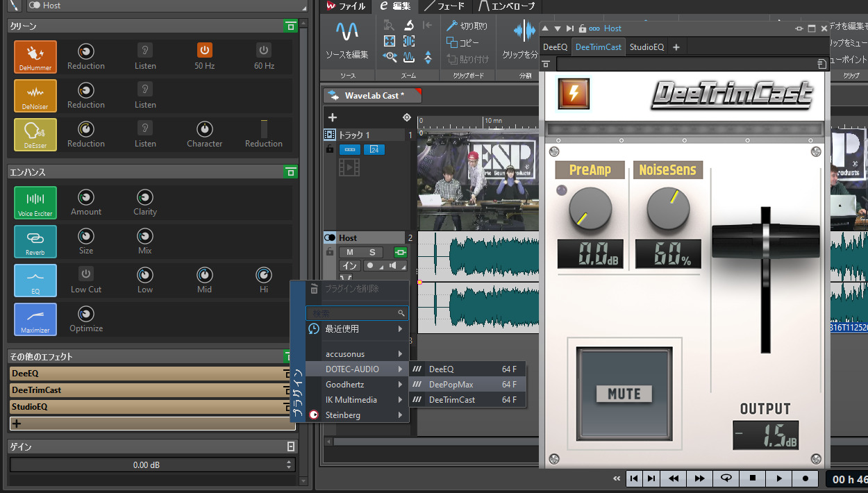Toggle the green Clean section bypass

pos(291,26)
